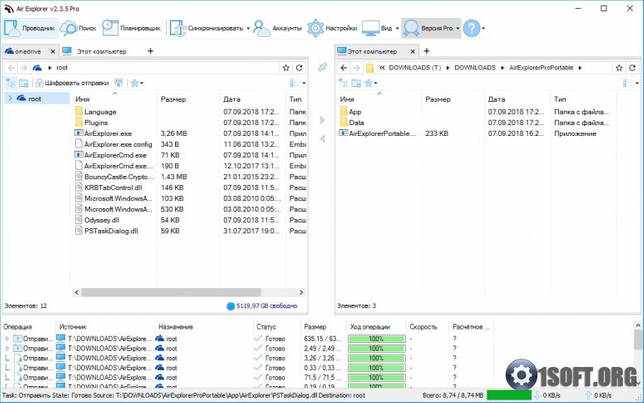Expand the task row sized 635,15
This screenshot has height=403, width=644.
[7, 339]
